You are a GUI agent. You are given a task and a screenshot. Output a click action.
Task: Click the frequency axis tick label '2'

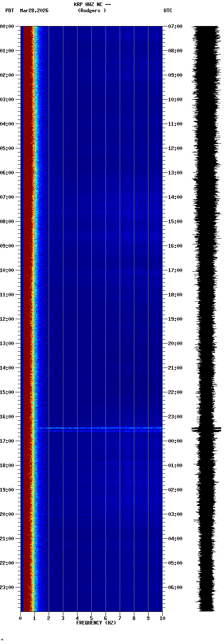49,618
